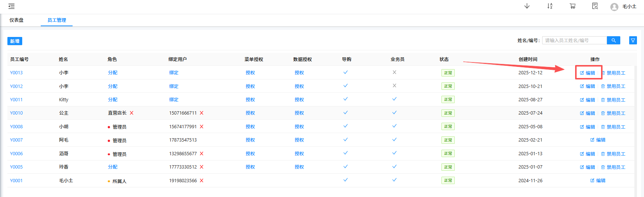Click 编辑 for employee Y0013

tap(588, 73)
